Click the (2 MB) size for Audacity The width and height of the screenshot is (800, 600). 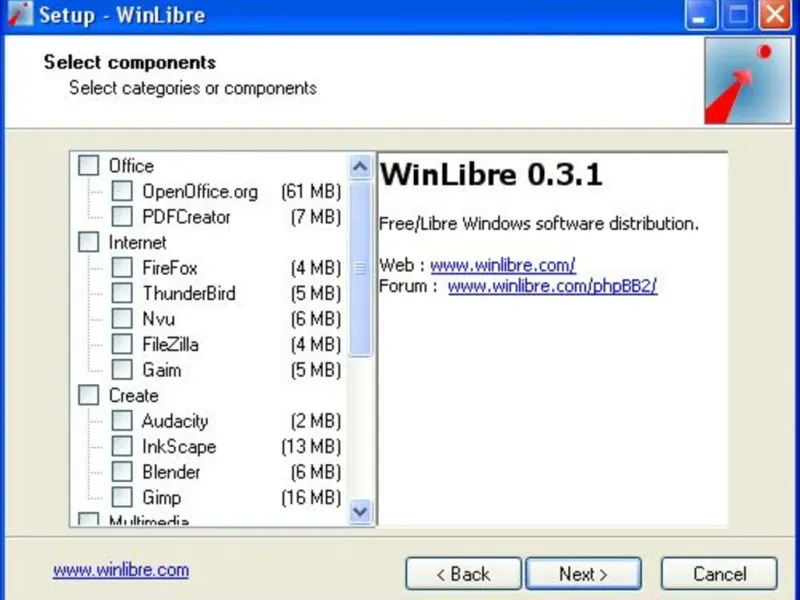tap(316, 421)
